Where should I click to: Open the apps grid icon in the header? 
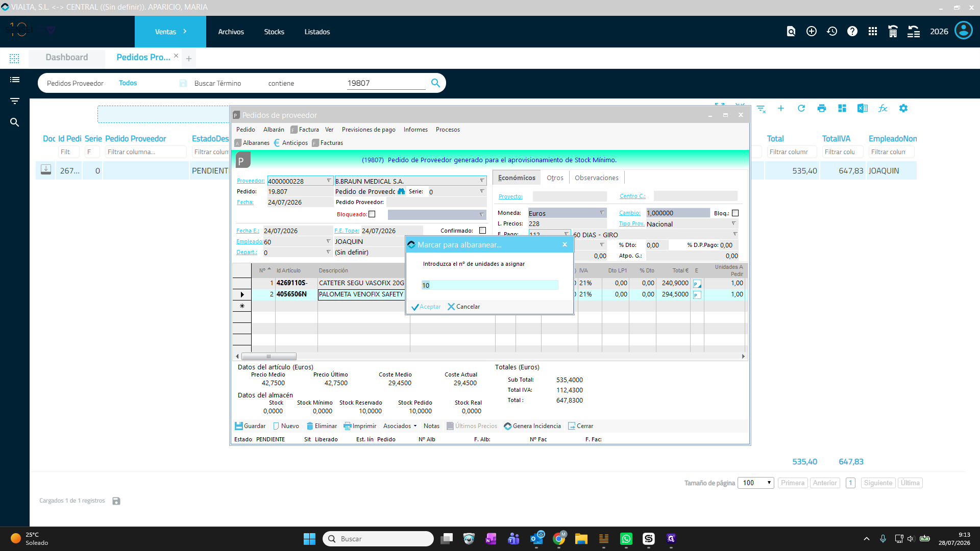(873, 32)
